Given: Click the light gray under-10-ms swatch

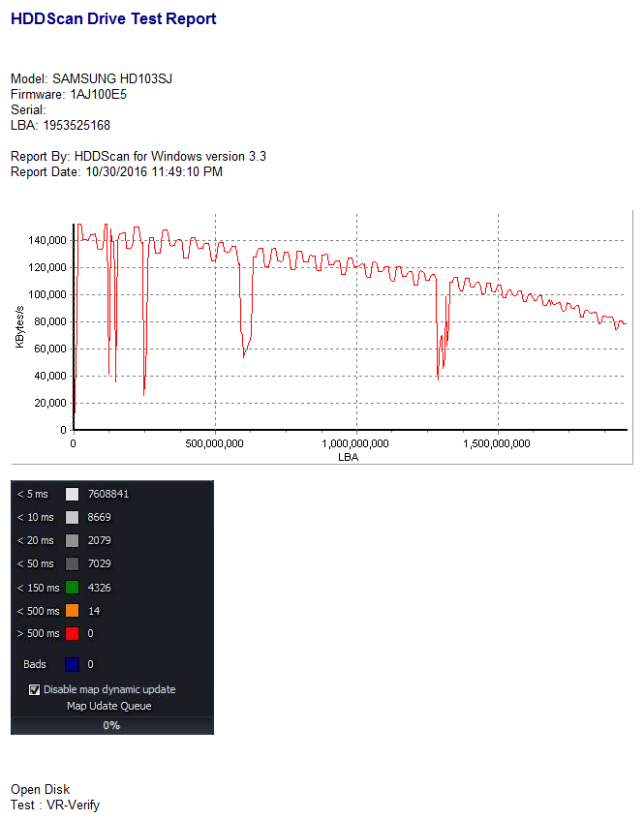Looking at the screenshot, I should tap(73, 517).
